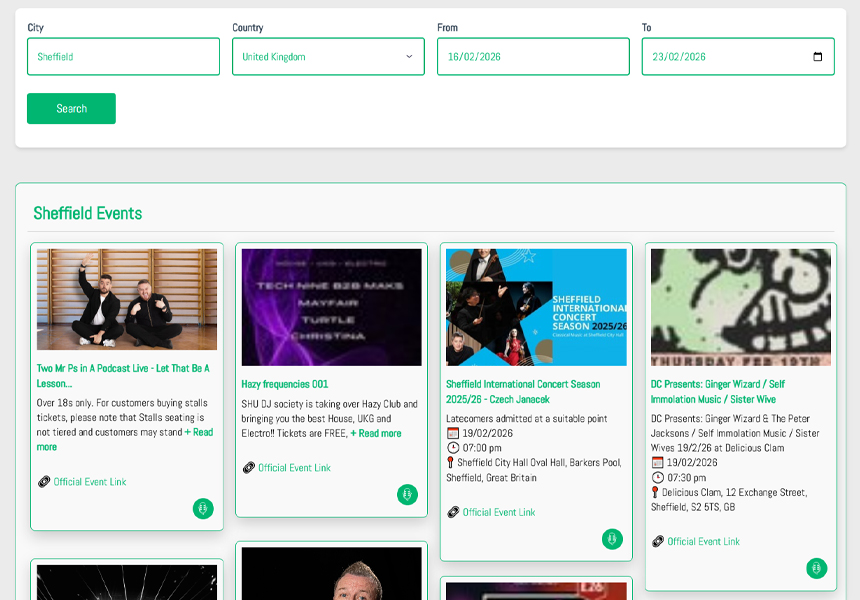Viewport: 860px width, 600px height.
Task: Expand the Country dropdown
Action: coord(328,57)
